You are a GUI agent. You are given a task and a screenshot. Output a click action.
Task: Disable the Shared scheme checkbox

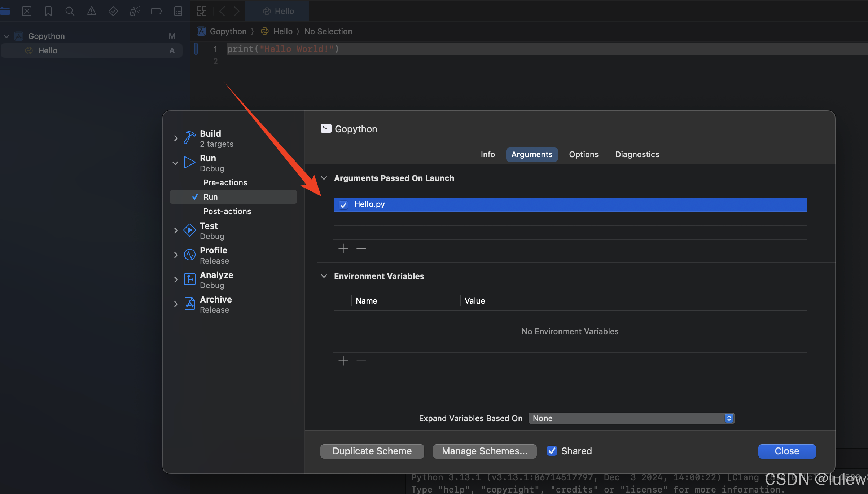point(552,451)
